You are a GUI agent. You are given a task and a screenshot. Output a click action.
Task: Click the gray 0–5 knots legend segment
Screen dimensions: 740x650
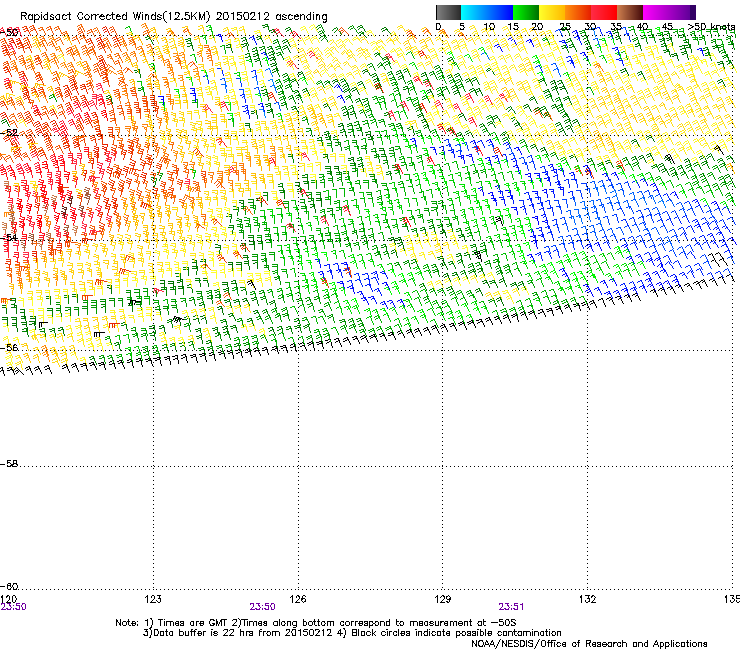click(448, 12)
